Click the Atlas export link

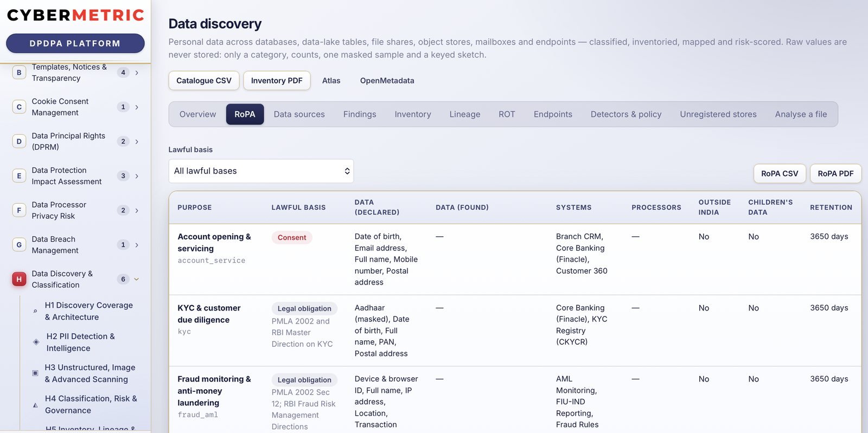click(x=331, y=81)
